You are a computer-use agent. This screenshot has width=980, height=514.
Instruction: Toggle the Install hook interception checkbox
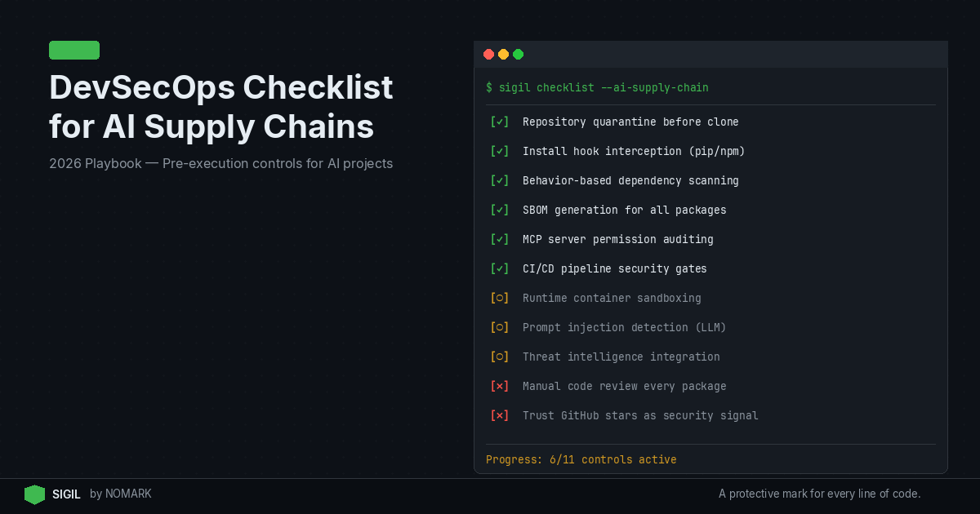coord(500,151)
